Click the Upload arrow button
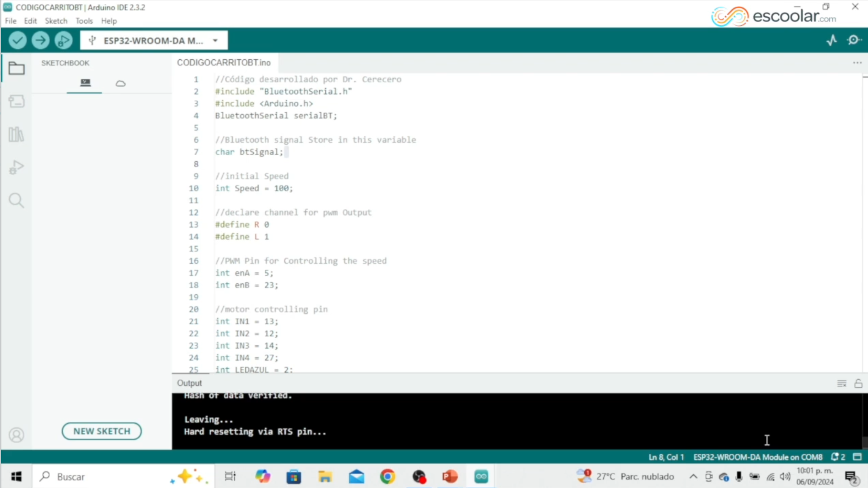This screenshot has height=488, width=868. [x=41, y=40]
